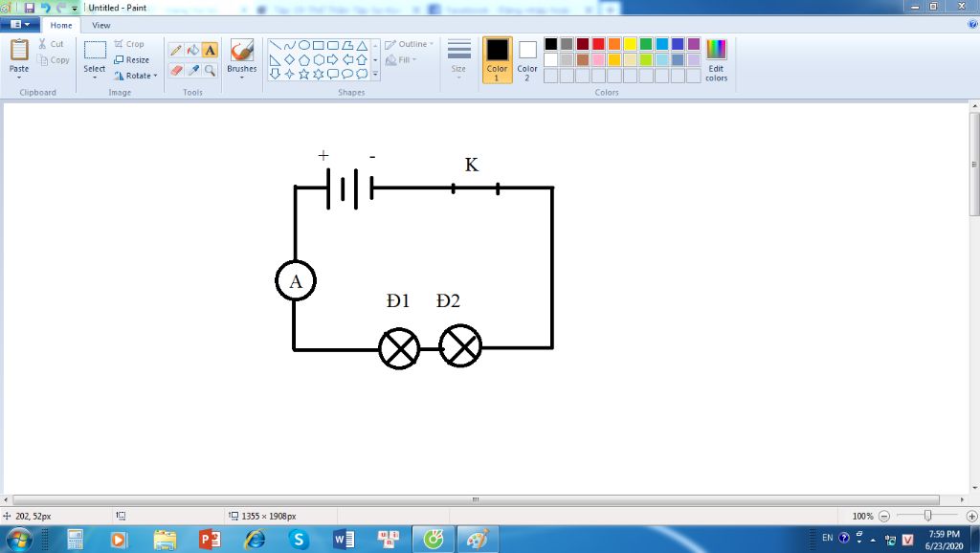Choose the Curve shape
980x553 pixels.
coord(289,46)
